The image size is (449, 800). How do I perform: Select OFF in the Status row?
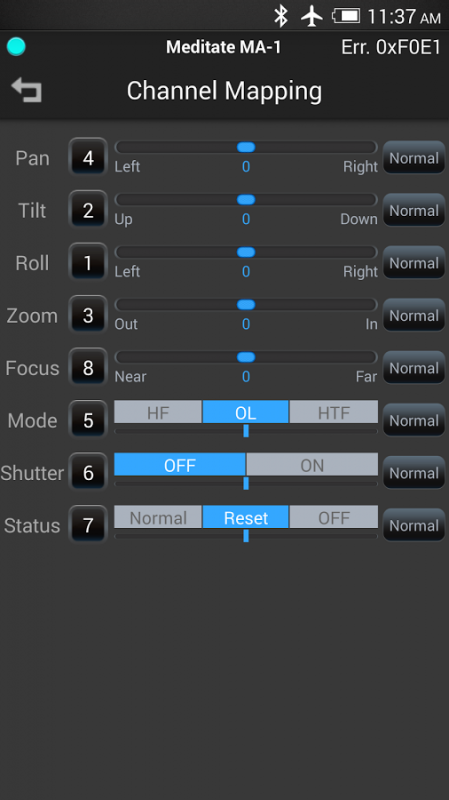click(334, 517)
